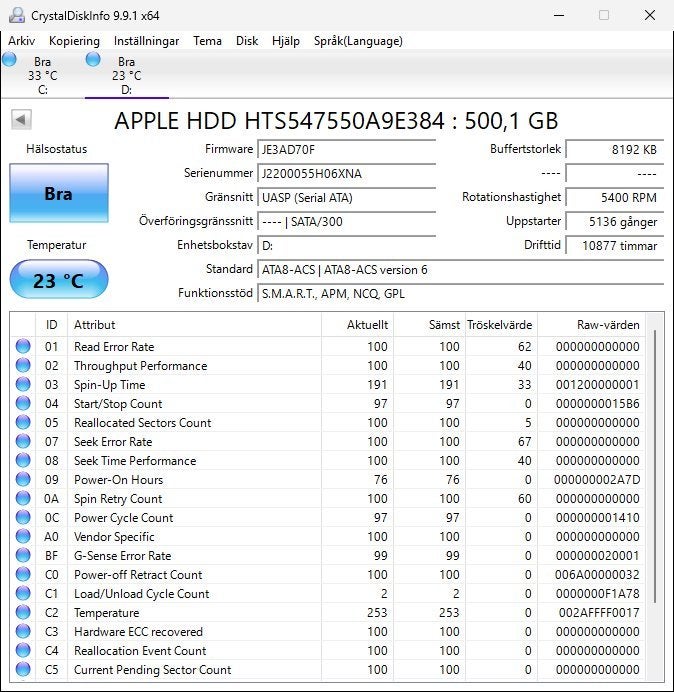
Task: Click status orb for Spin Retry Count
Action: [x=23, y=498]
